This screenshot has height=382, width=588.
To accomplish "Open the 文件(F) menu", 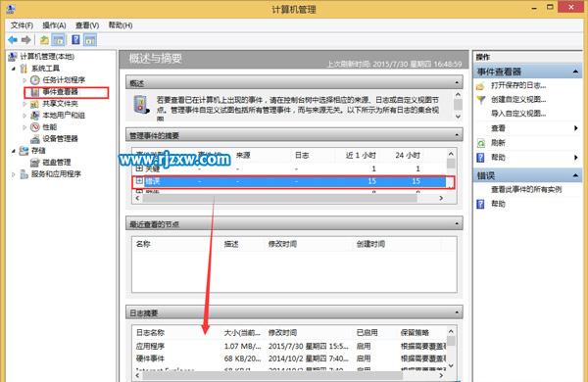I will 22,25.
